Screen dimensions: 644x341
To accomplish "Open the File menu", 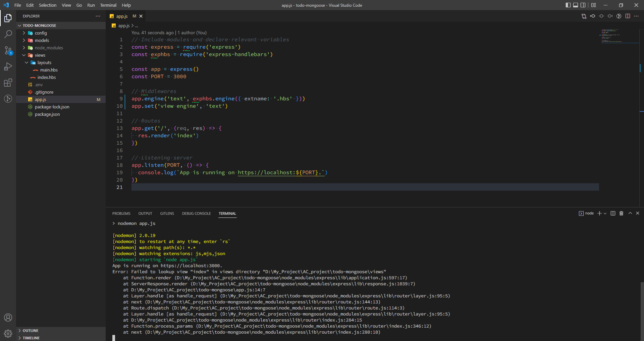I will point(18,5).
